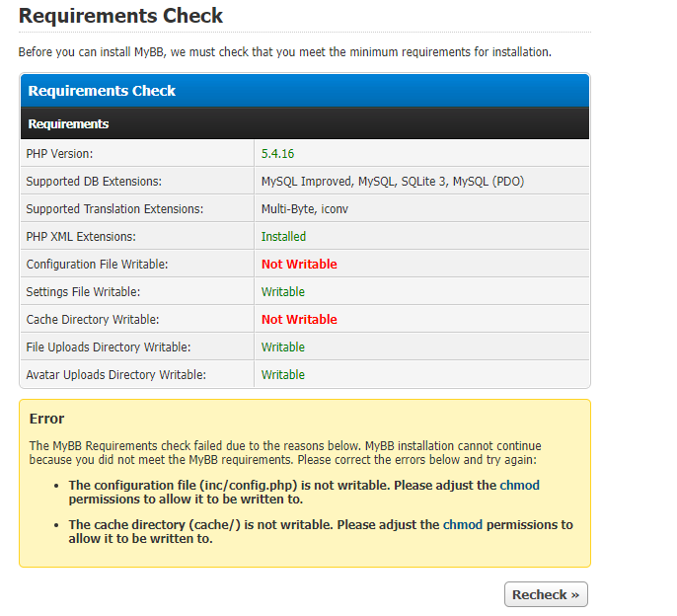Click 'Cache Directory Writable:' label
The image size is (677, 616).
93,319
